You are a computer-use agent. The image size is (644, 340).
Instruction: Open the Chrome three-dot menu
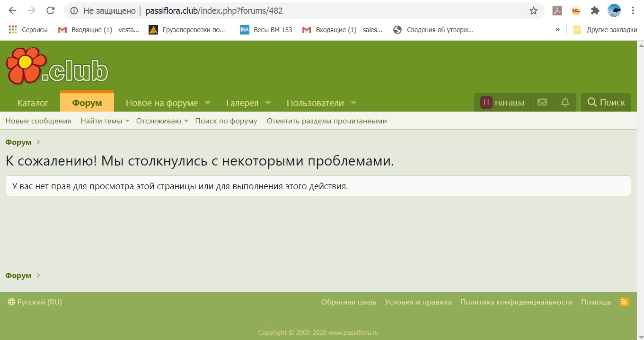(x=633, y=10)
